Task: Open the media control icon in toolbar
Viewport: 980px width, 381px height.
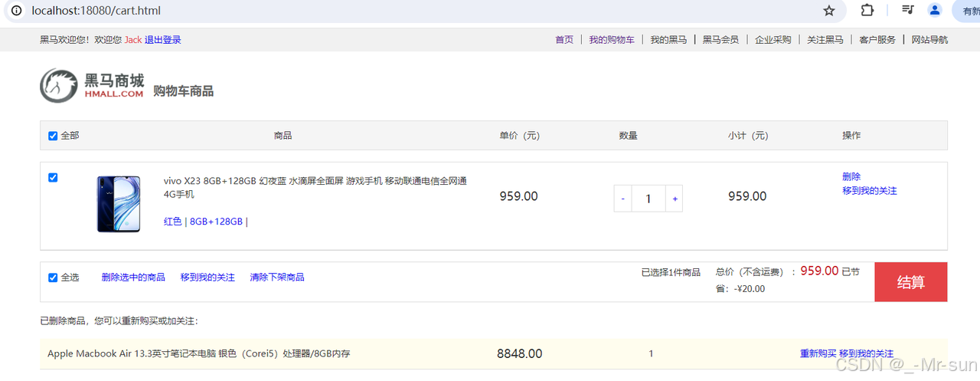Action: (x=907, y=10)
